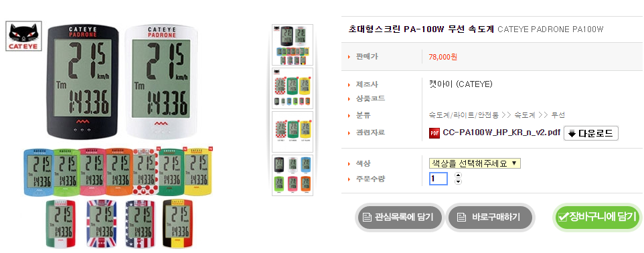Open the PDF file icon
This screenshot has width=644, height=253.
click(x=434, y=133)
